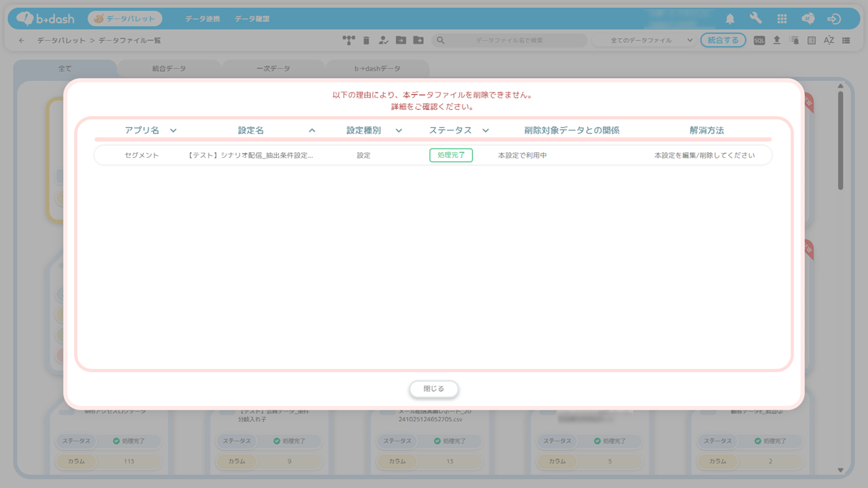868x488 pixels.
Task: Click the upload arrow icon
Action: [776, 41]
